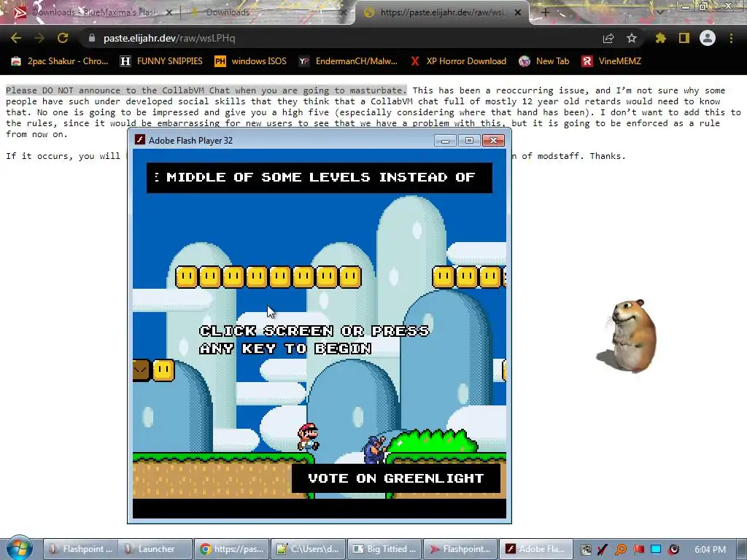Go back with Chrome's back arrow
Screen dimensions: 747x560
16,38
